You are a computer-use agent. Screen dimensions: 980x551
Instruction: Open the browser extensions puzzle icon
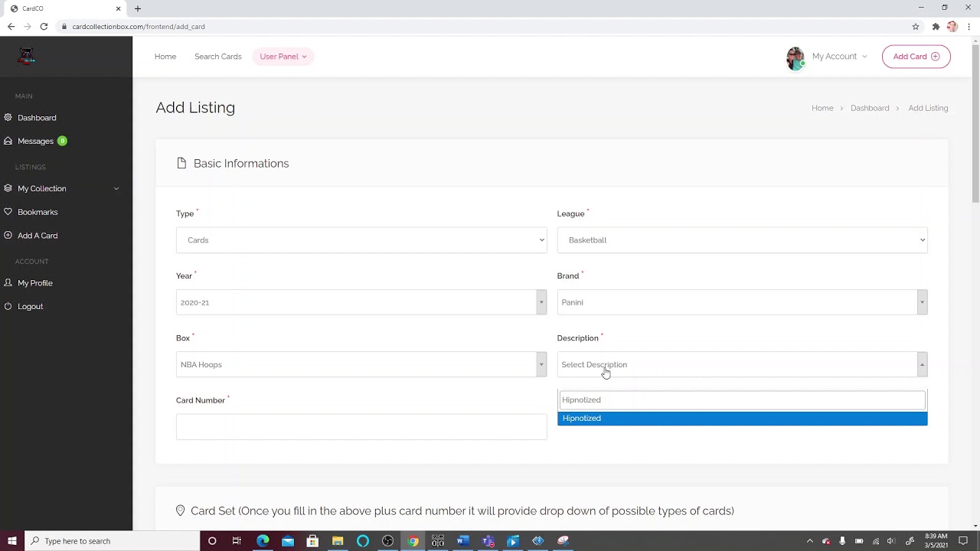pos(936,27)
